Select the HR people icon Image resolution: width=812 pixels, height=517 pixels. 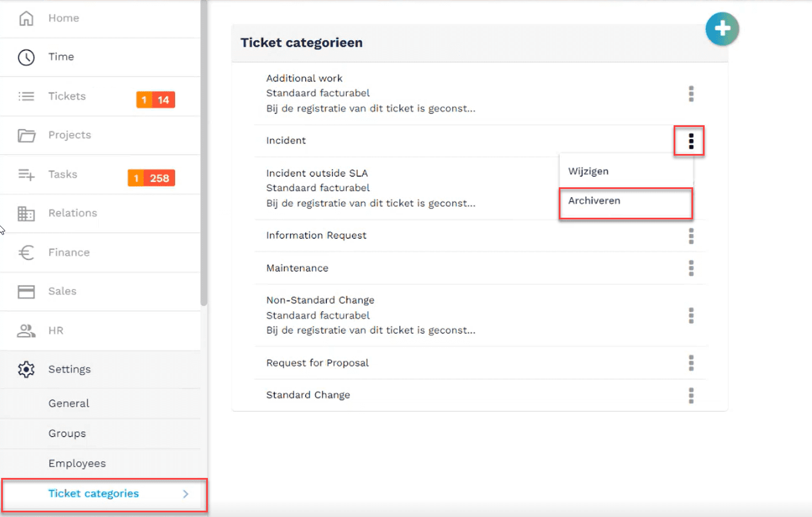click(x=26, y=331)
